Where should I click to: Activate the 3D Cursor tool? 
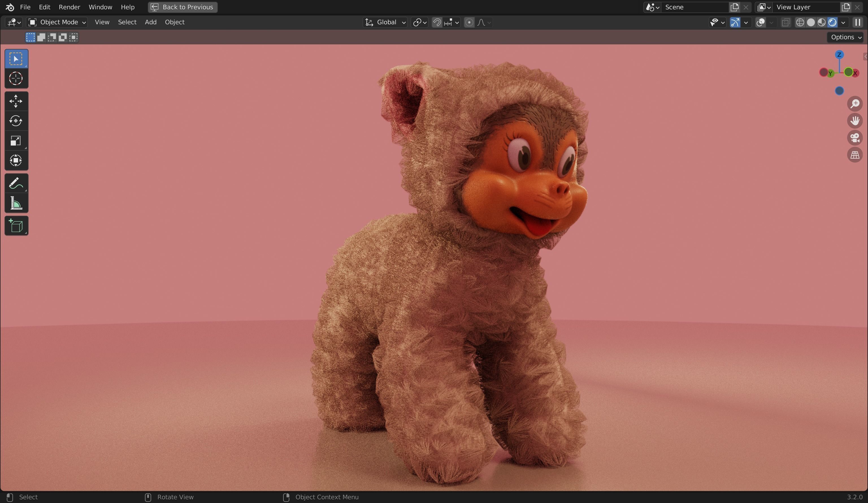pos(16,79)
